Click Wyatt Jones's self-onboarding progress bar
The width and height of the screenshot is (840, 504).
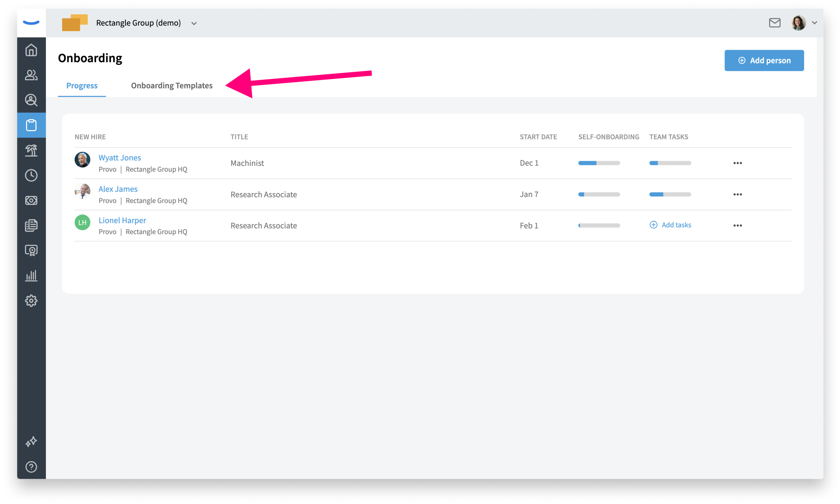[x=599, y=163]
